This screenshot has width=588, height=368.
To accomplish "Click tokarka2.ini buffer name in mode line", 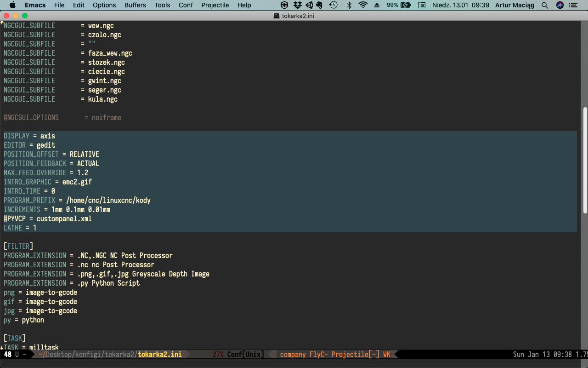I will (159, 355).
